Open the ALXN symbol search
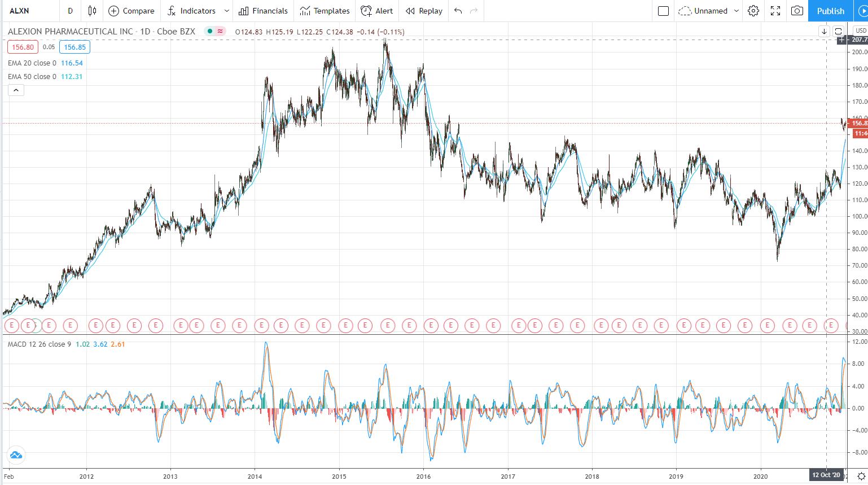The height and width of the screenshot is (485, 868). 20,11
